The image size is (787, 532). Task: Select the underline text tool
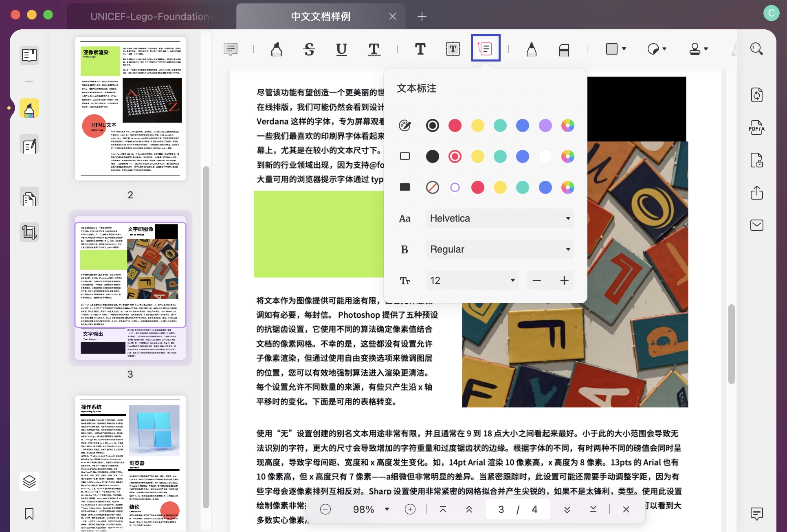(x=341, y=49)
